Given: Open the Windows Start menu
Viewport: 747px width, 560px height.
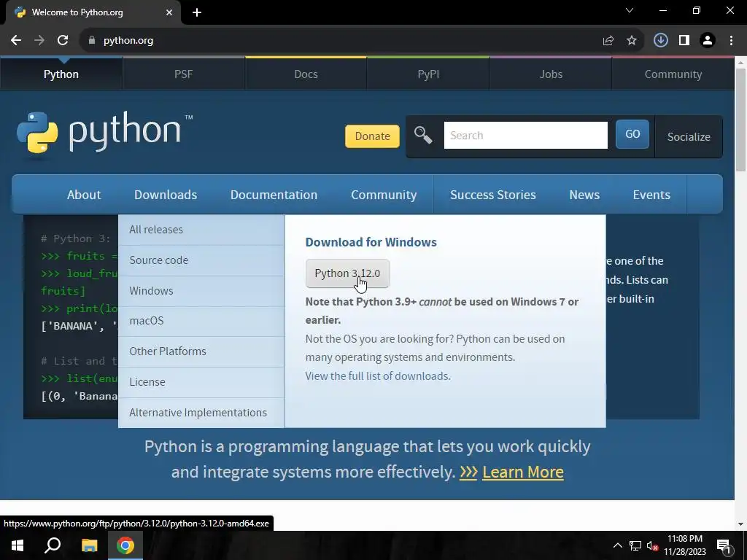Looking at the screenshot, I should point(18,545).
